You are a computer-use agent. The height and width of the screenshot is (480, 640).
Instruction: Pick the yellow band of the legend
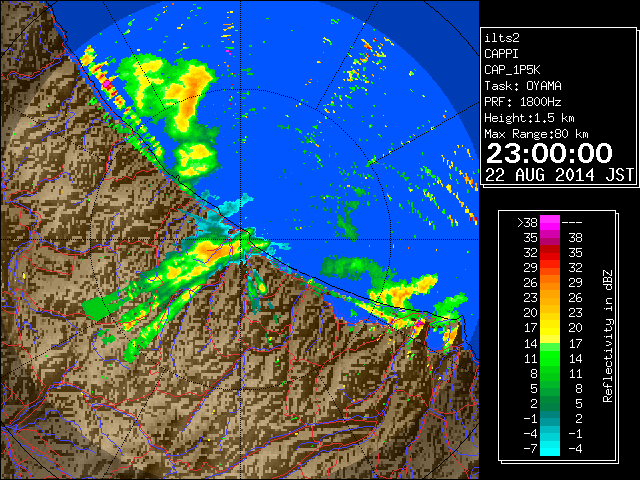pyautogui.click(x=550, y=328)
